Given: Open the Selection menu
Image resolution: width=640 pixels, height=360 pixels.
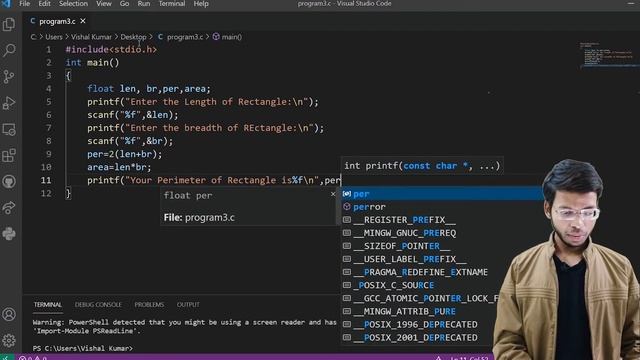Looking at the screenshot, I should (x=73, y=4).
